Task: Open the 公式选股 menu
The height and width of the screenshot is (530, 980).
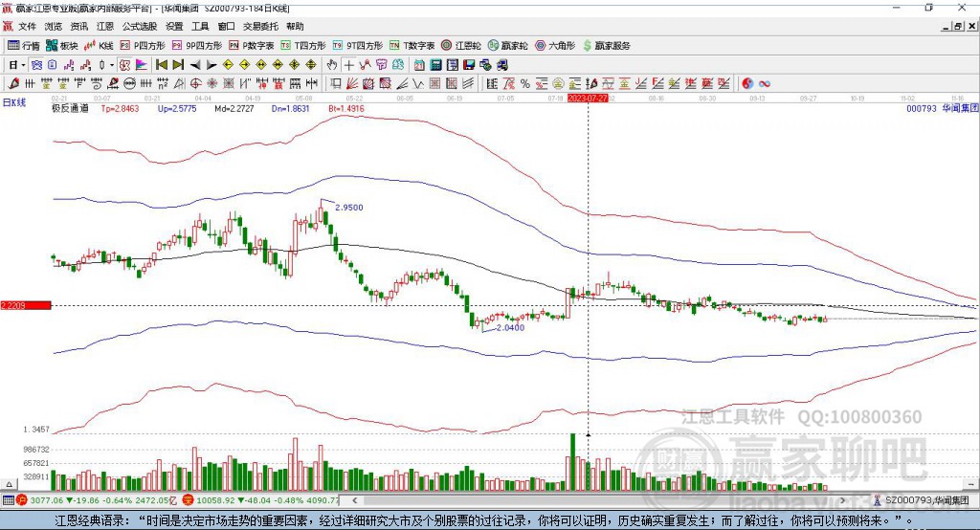Action: [x=140, y=26]
